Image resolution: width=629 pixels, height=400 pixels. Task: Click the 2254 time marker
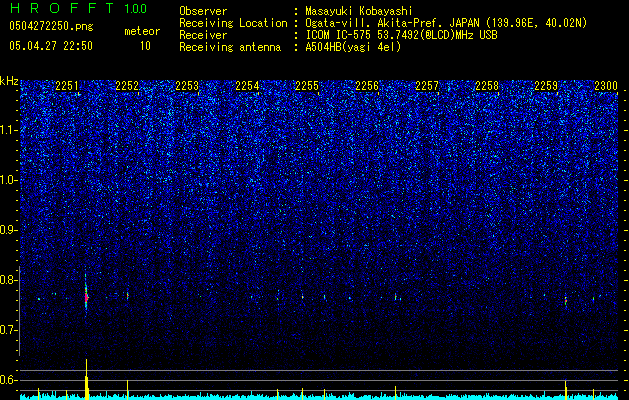pos(247,86)
